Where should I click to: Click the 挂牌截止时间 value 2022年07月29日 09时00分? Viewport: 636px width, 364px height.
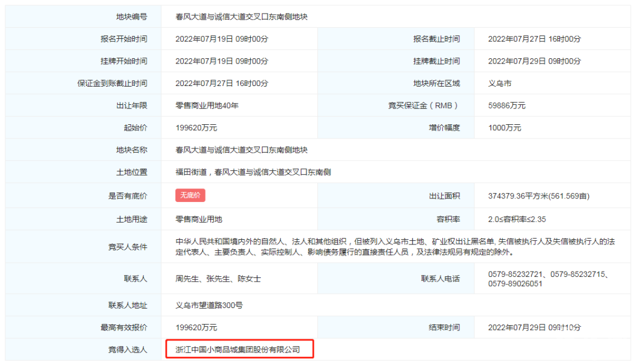534,61
